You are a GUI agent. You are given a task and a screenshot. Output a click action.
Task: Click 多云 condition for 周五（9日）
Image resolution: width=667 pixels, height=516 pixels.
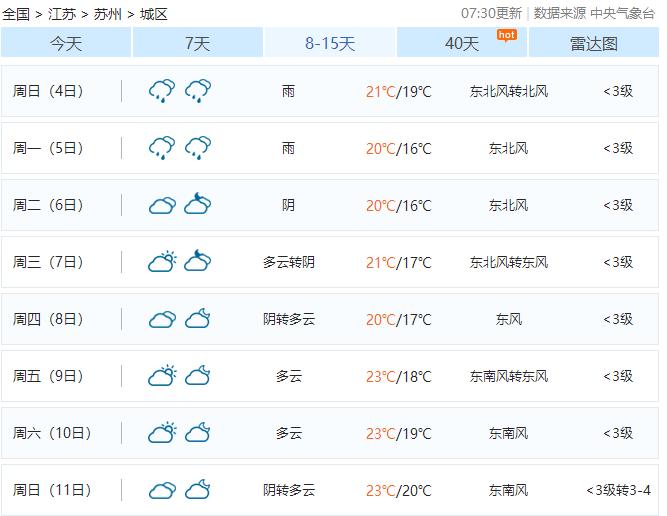coord(289,376)
